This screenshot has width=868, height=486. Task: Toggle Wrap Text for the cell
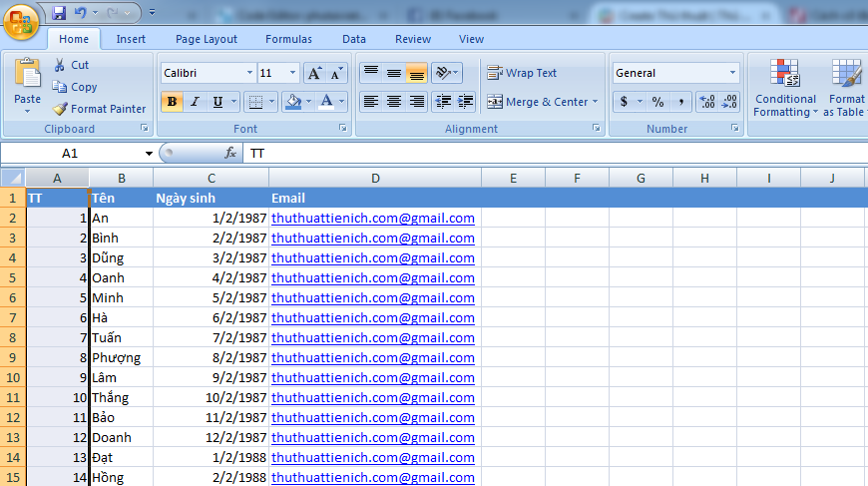(522, 73)
